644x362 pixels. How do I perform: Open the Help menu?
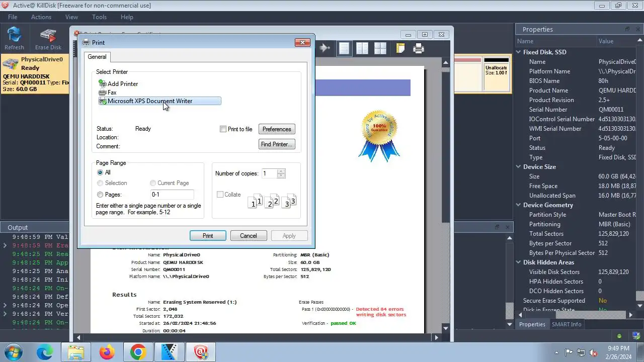pyautogui.click(x=127, y=17)
